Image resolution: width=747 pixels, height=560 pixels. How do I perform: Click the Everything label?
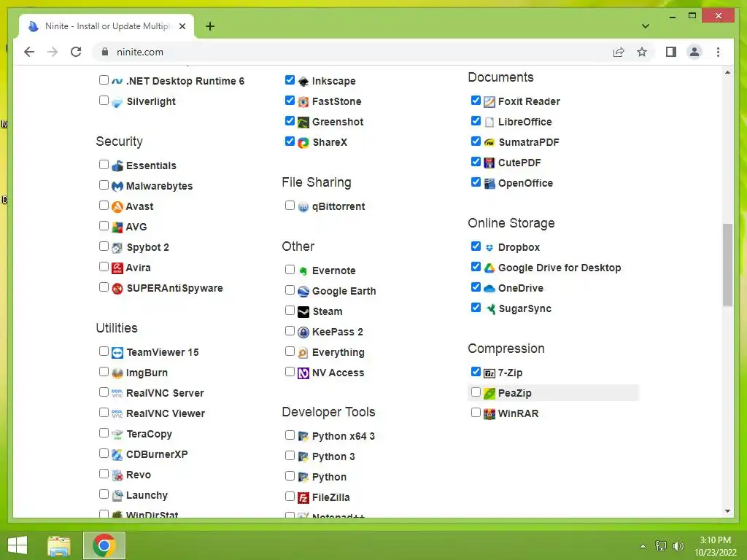click(x=338, y=353)
